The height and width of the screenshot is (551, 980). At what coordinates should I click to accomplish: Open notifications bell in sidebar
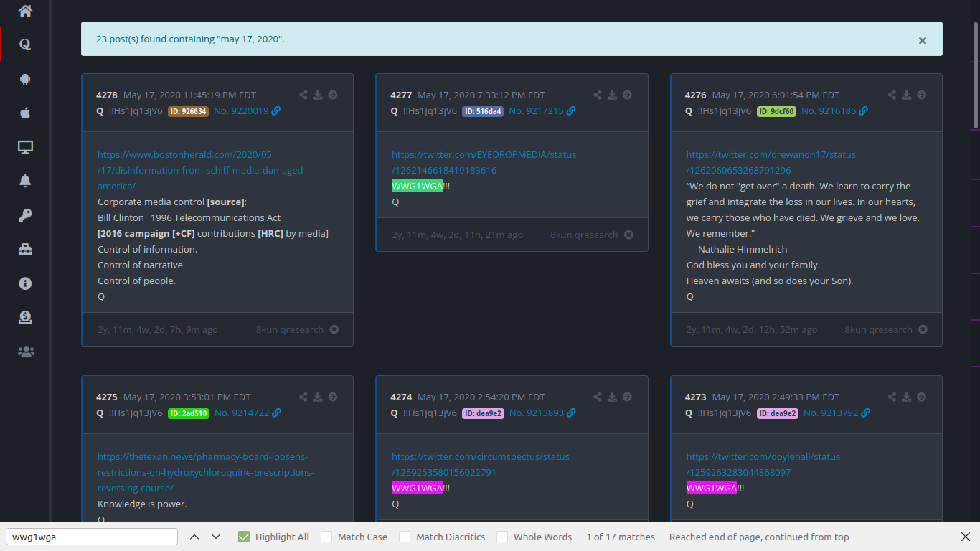click(x=25, y=181)
